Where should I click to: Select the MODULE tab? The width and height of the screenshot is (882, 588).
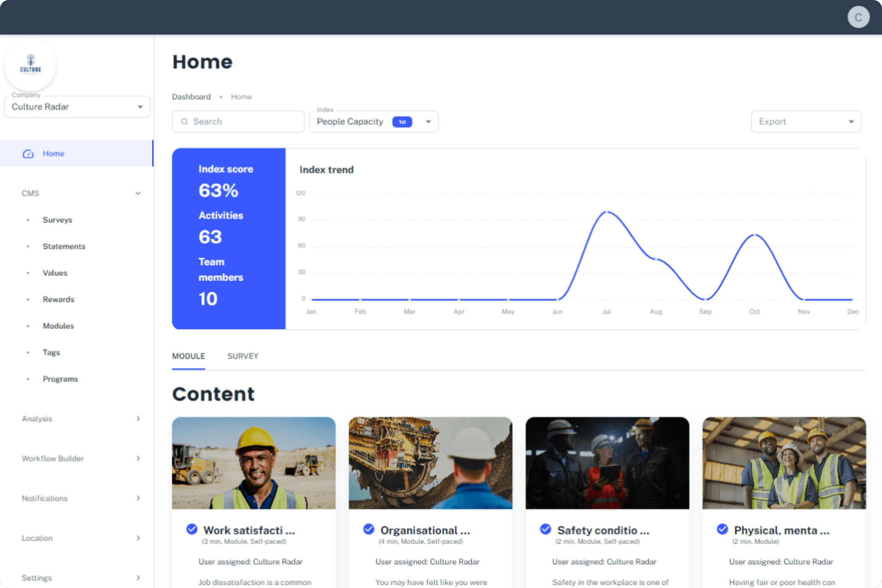pos(188,356)
